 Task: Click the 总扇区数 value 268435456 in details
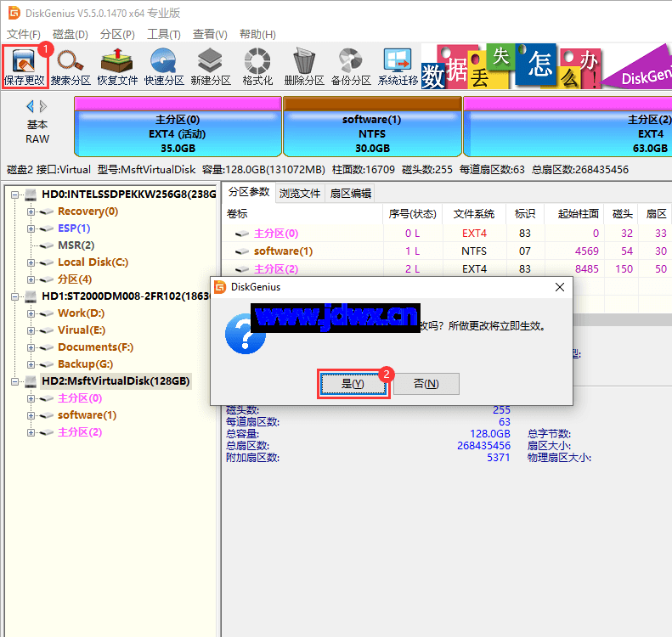(x=484, y=446)
